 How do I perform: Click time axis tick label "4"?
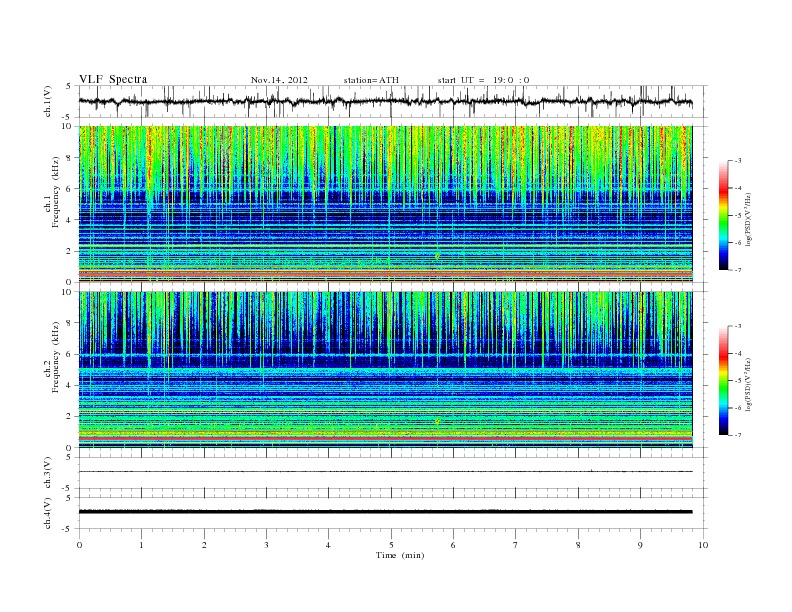click(328, 545)
